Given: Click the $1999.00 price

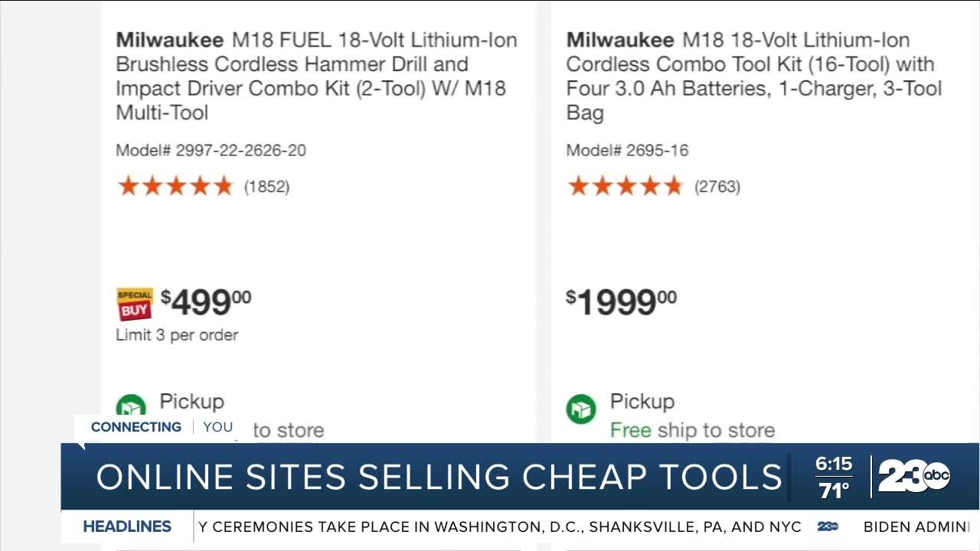Looking at the screenshot, I should pos(621,302).
